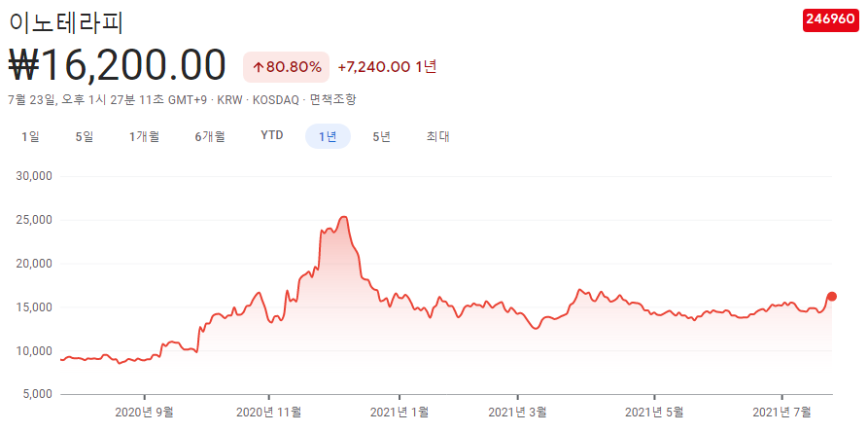Click the +7,240.00 1년 change text
This screenshot has width=868, height=432.
pyautogui.click(x=388, y=67)
